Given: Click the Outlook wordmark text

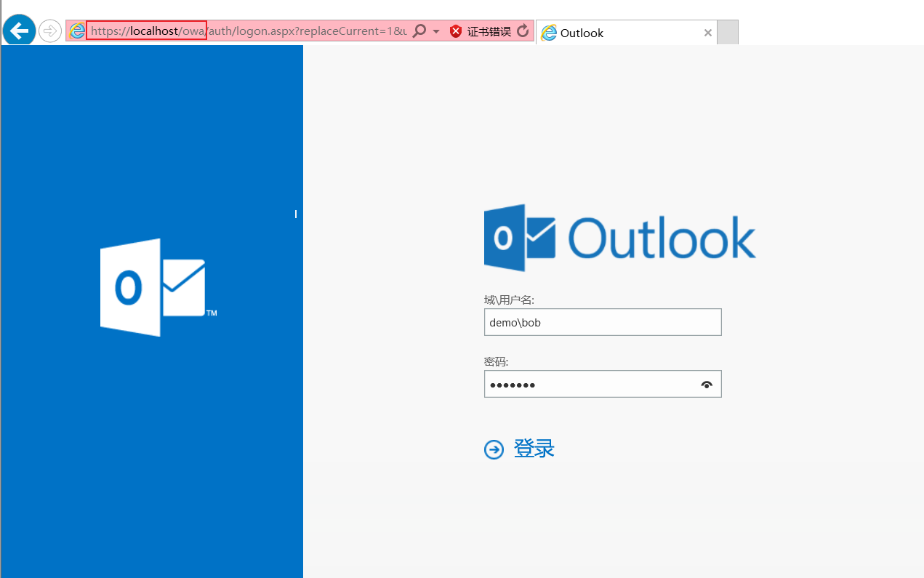Looking at the screenshot, I should coord(662,237).
